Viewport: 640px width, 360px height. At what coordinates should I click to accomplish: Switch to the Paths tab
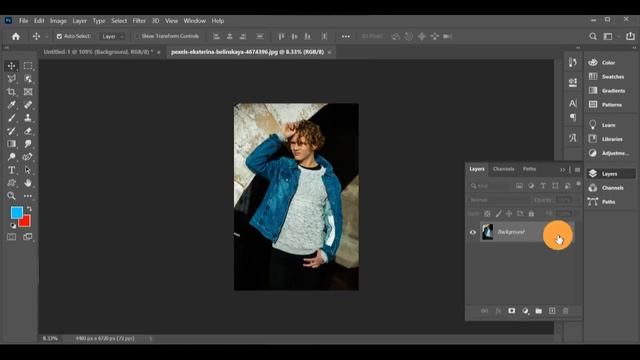point(529,169)
